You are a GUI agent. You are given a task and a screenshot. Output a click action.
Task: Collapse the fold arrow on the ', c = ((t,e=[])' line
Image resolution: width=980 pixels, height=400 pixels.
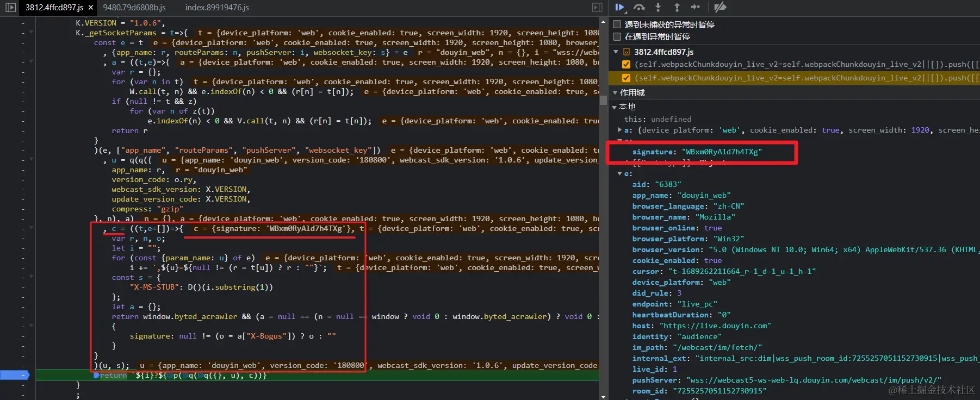tap(31, 228)
